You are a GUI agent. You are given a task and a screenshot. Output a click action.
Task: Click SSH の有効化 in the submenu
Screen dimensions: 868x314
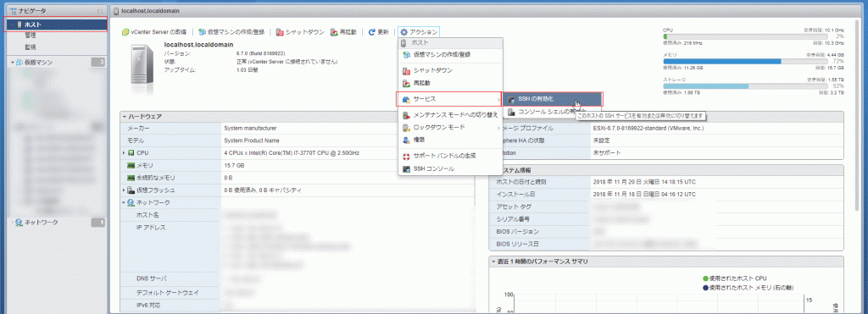pos(552,99)
